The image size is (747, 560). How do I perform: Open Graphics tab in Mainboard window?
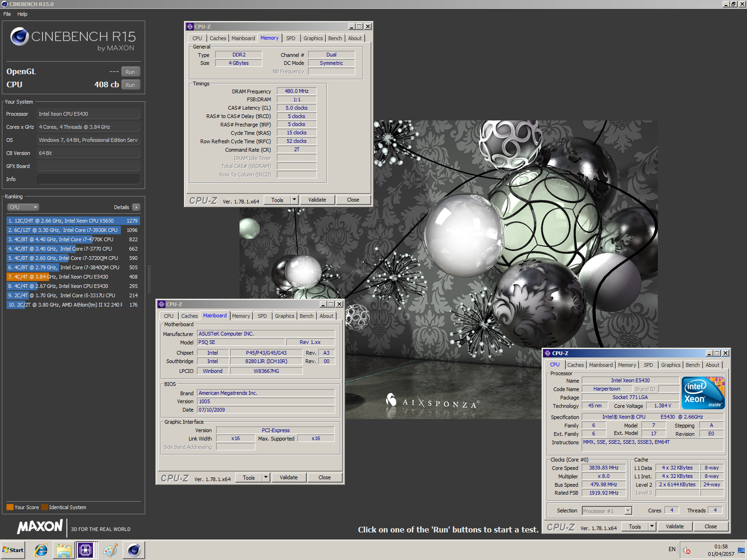(285, 316)
